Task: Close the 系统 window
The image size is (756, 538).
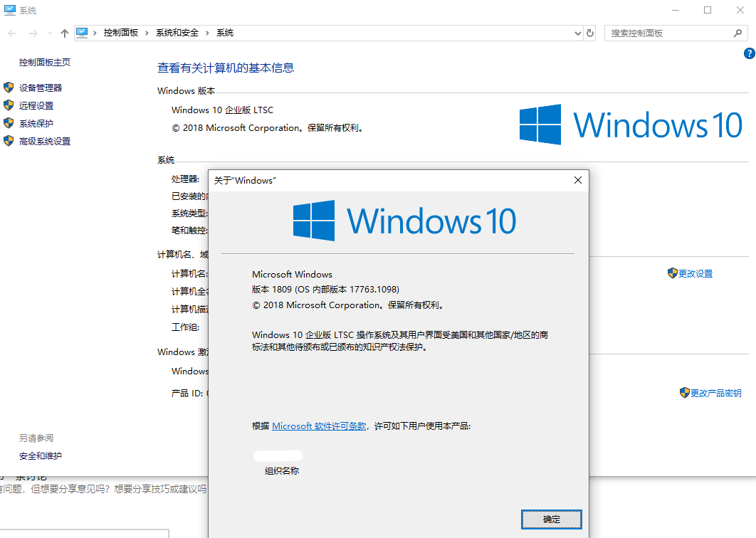Action: pyautogui.click(x=740, y=10)
